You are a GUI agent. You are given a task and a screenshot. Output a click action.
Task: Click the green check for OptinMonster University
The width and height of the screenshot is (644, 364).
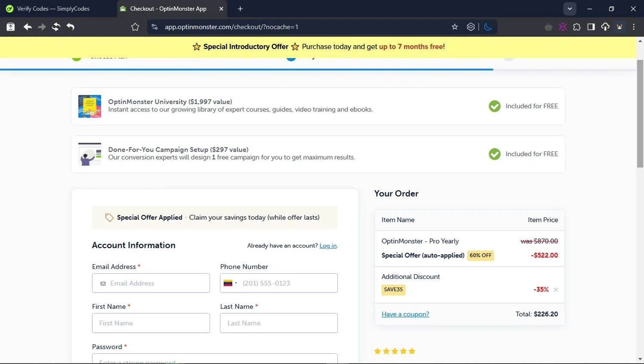tap(495, 106)
